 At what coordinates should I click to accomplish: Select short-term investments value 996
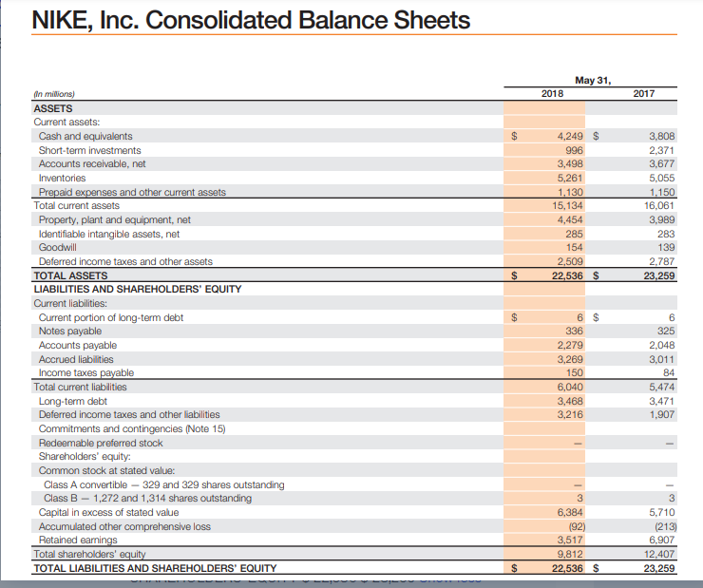pos(574,151)
